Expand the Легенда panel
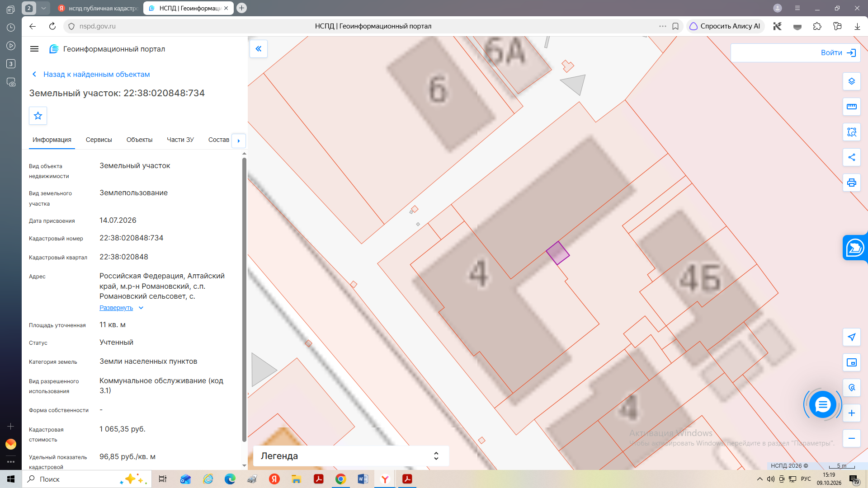The height and width of the screenshot is (488, 868). [x=351, y=456]
